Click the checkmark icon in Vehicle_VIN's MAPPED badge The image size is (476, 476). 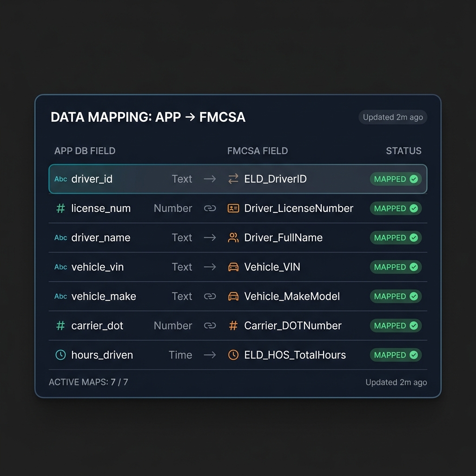414,267
